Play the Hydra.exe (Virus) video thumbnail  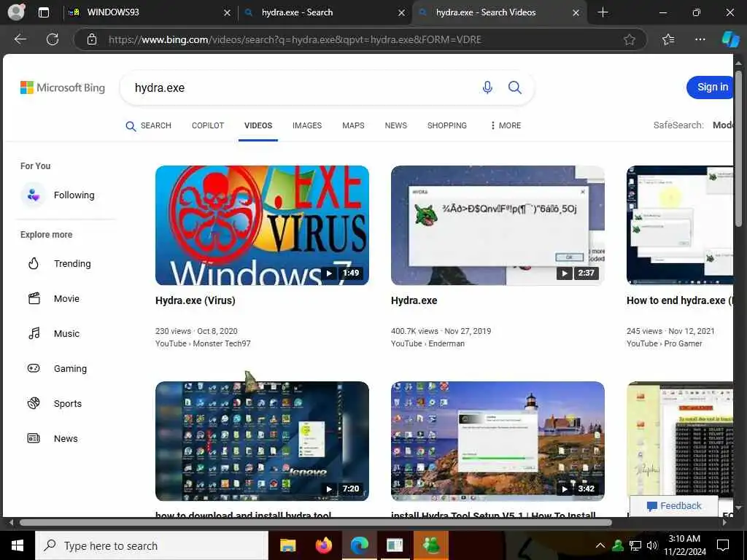262,225
